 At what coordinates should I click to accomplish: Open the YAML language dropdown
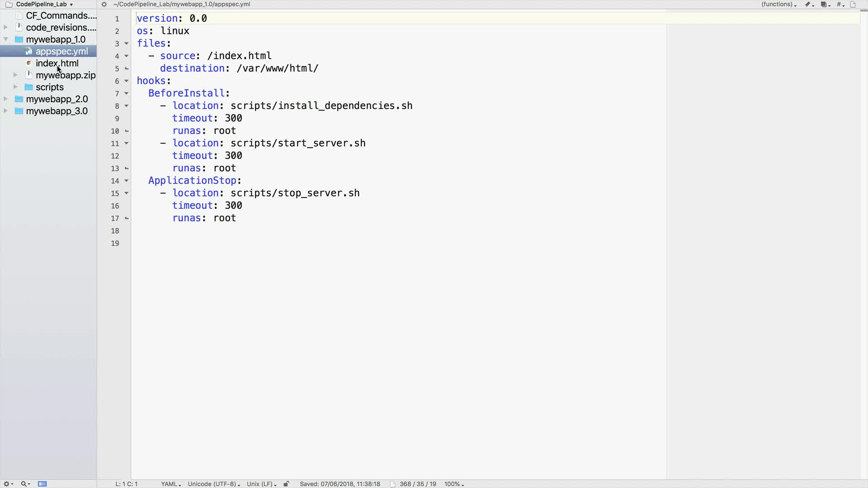[x=171, y=484]
